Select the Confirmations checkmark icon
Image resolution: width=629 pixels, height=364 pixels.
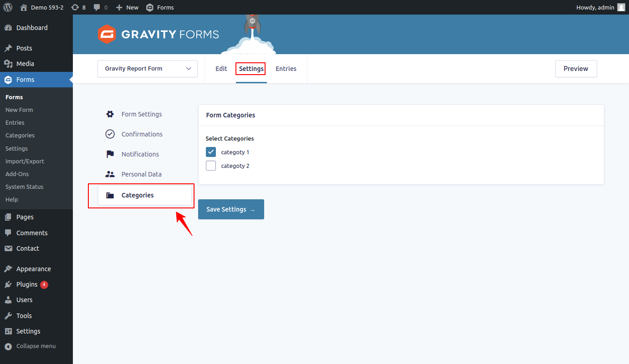coord(110,134)
